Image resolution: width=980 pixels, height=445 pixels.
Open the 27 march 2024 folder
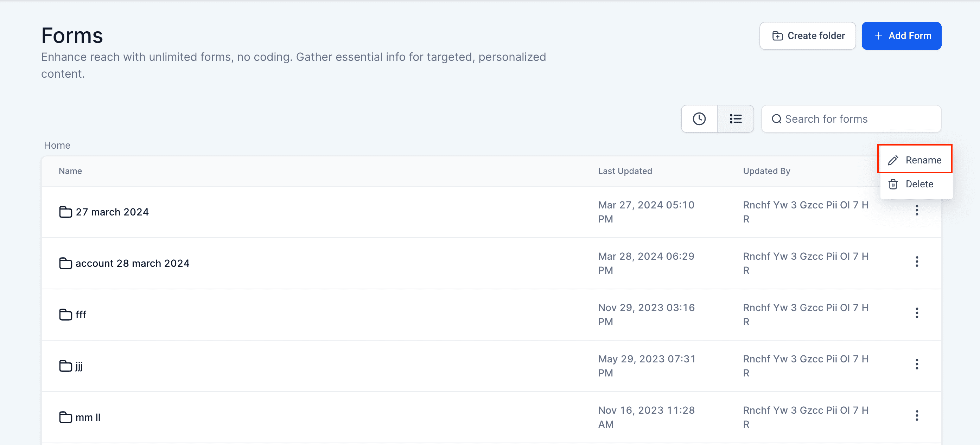pos(112,212)
